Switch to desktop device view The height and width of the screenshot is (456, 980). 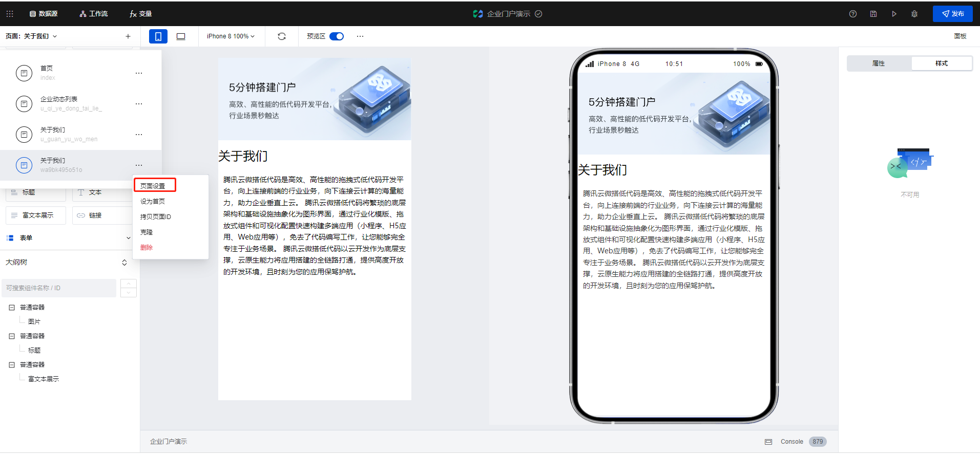coord(181,36)
